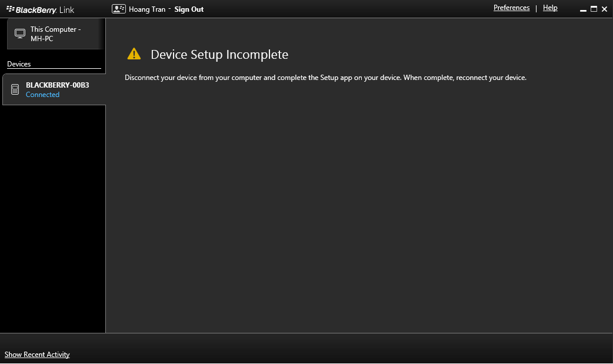Open the Help link

[550, 8]
